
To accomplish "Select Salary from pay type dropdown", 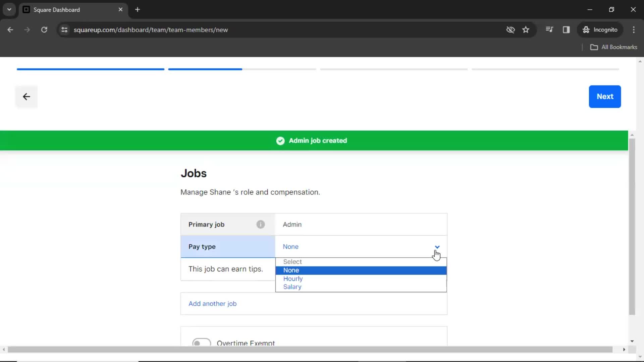I will click(292, 287).
